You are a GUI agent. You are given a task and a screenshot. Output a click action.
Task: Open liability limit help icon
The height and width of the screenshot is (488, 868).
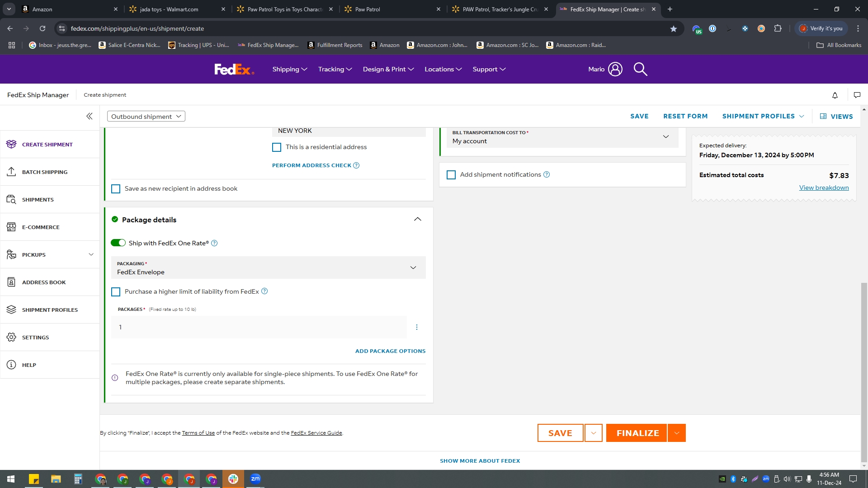pos(264,291)
